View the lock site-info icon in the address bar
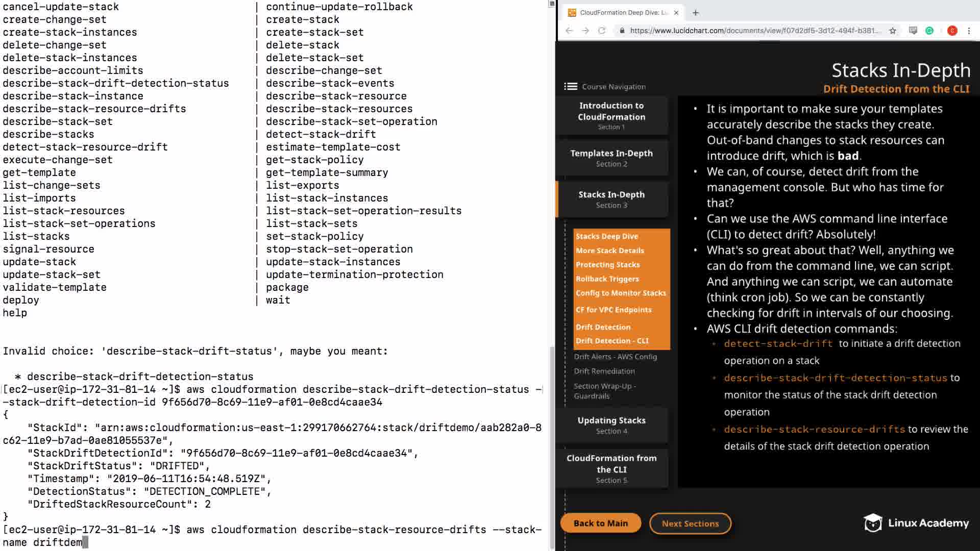 coord(622,31)
